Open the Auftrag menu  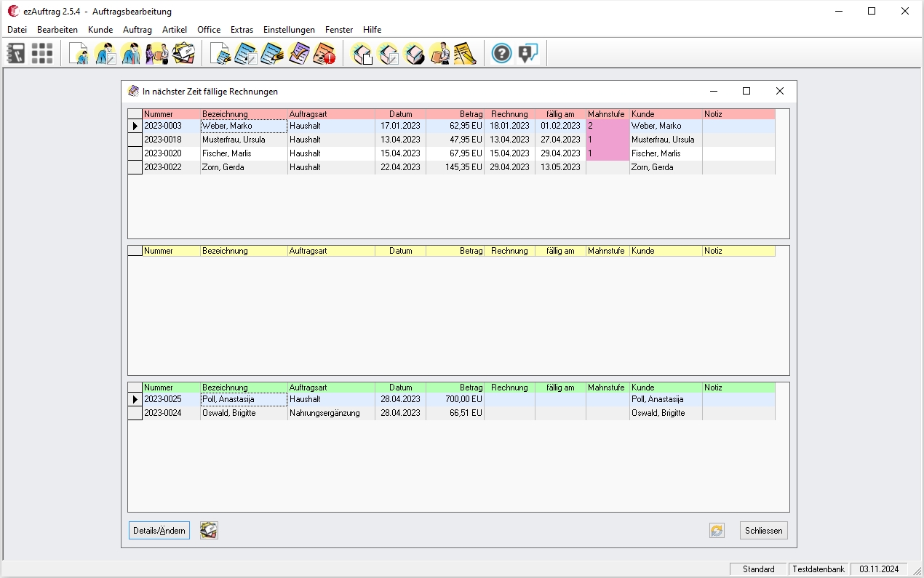click(138, 30)
